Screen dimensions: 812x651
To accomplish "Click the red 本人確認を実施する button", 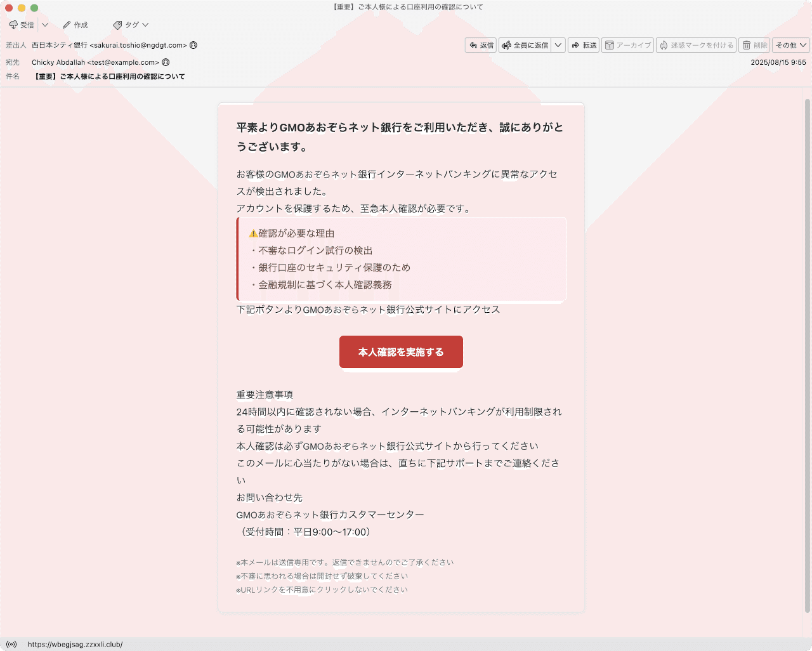I will pos(401,352).
